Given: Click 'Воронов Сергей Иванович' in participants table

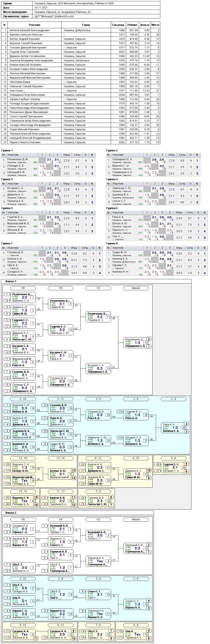Looking at the screenshot, I should point(26,43).
